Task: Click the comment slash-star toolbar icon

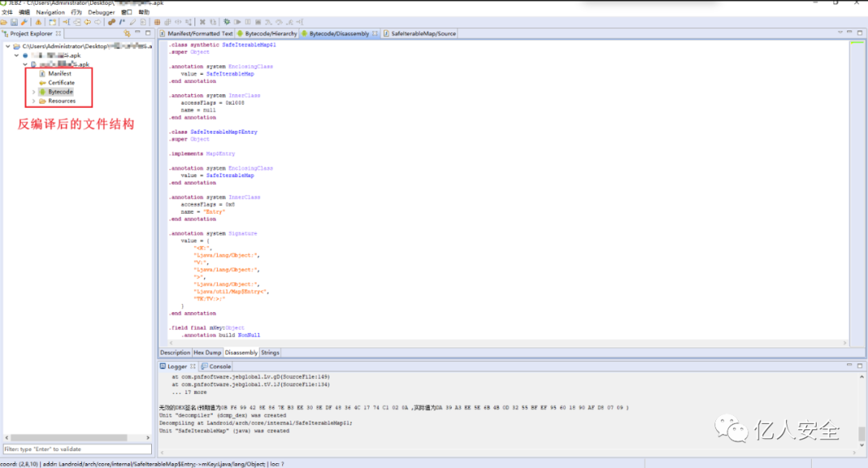Action: [122, 23]
